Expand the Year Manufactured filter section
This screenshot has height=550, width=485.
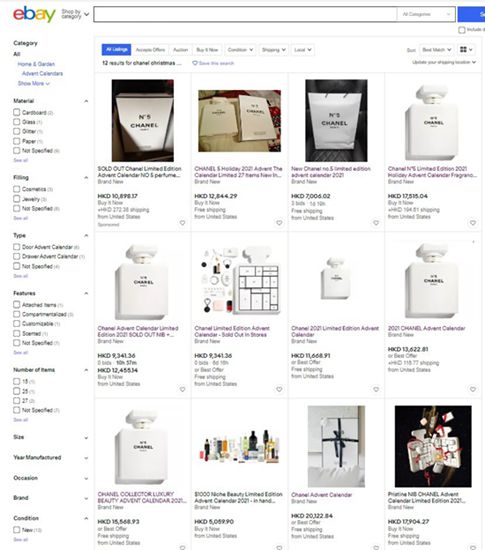50,457
